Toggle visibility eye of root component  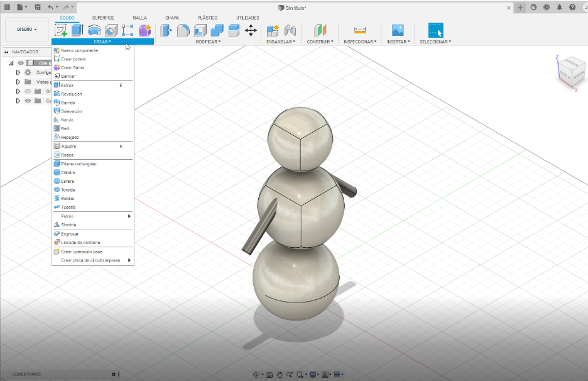click(21, 63)
